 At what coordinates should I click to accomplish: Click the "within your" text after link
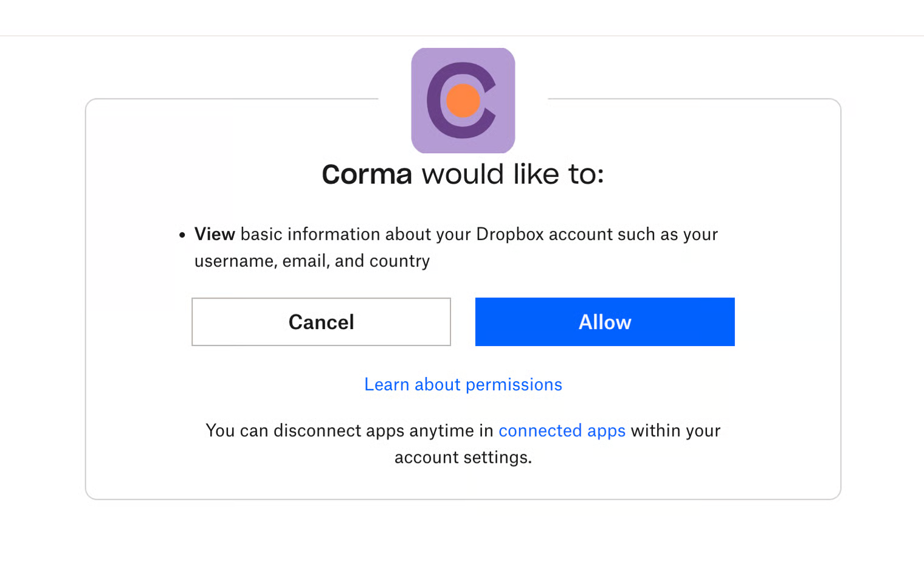pos(675,431)
